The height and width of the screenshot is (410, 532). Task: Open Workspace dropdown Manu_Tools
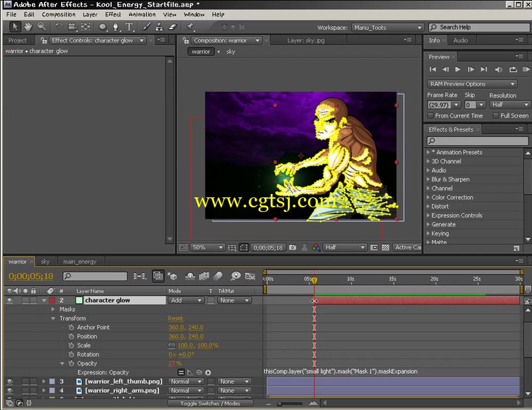[x=387, y=28]
